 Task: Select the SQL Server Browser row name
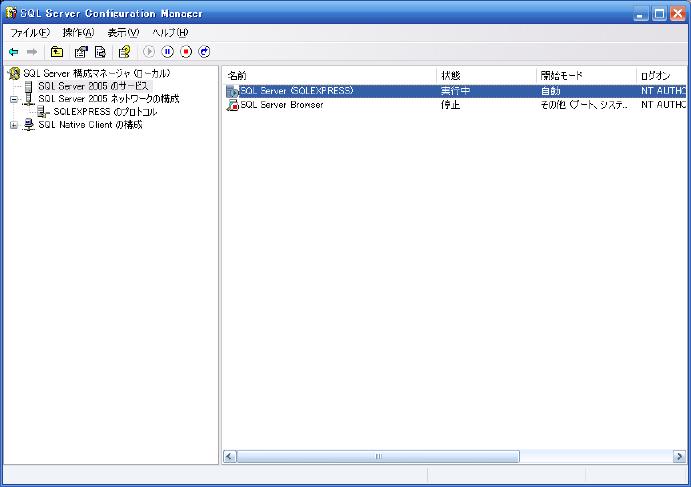[x=282, y=105]
